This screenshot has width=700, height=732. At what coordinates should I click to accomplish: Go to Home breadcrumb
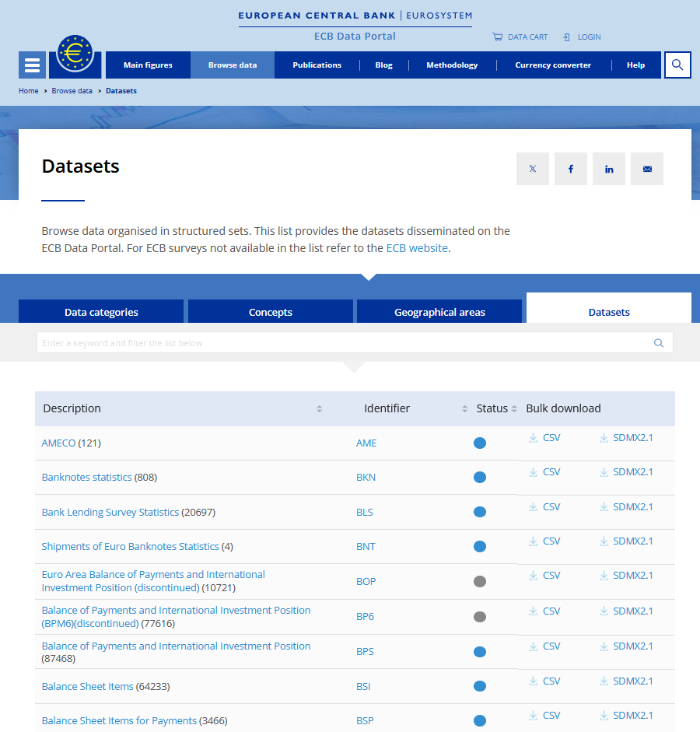[x=29, y=90]
